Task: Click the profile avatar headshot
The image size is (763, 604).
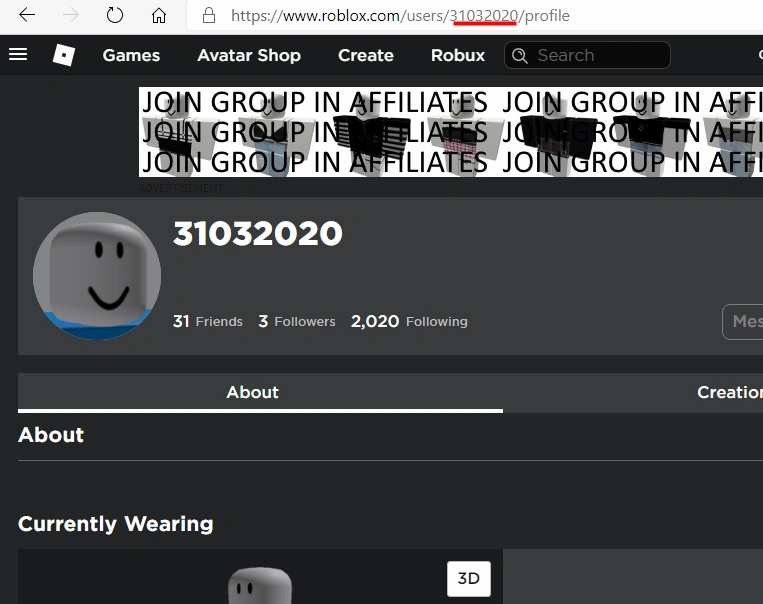Action: click(x=97, y=276)
